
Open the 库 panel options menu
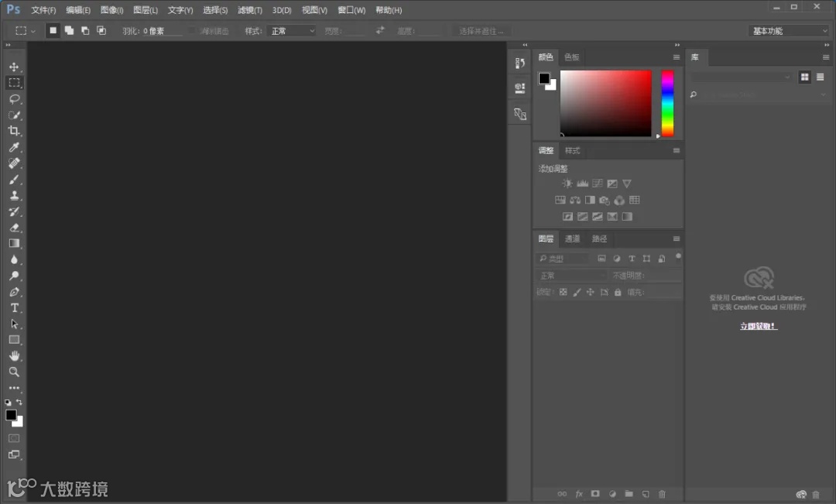826,57
